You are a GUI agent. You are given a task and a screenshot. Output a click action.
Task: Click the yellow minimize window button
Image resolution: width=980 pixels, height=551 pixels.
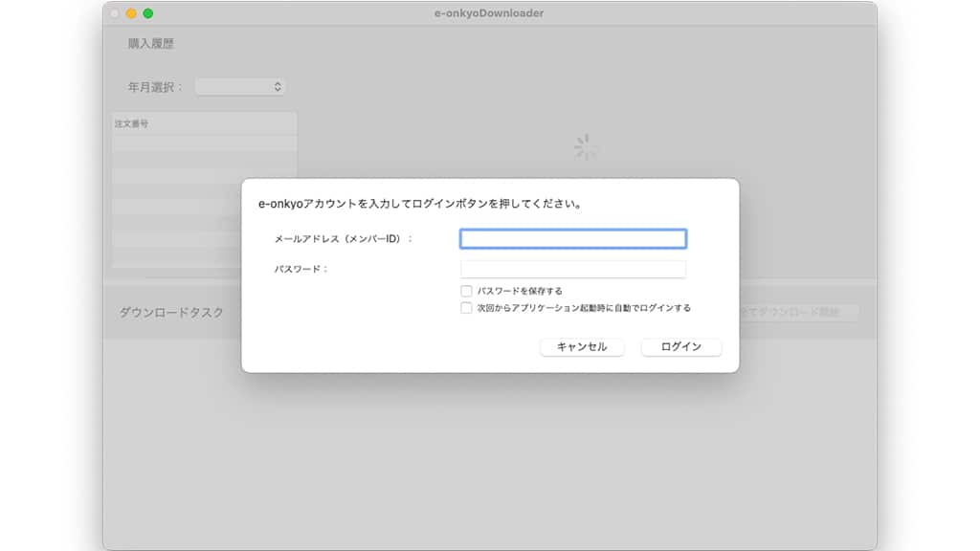(131, 13)
